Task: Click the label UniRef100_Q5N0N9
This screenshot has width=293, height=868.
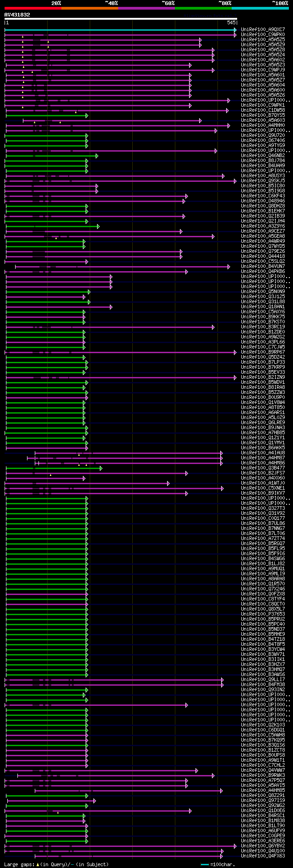Action: (263, 292)
